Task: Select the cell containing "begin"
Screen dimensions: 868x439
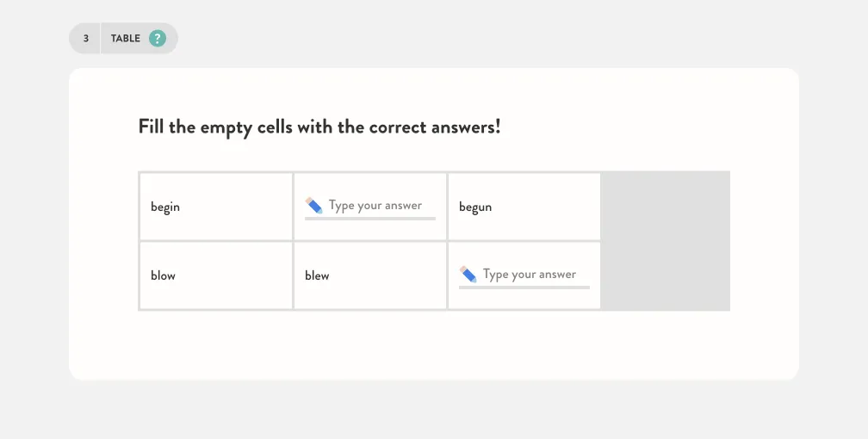Action: pyautogui.click(x=216, y=207)
